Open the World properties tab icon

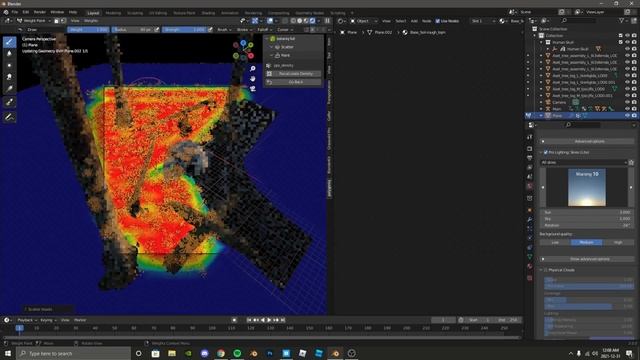529,186
